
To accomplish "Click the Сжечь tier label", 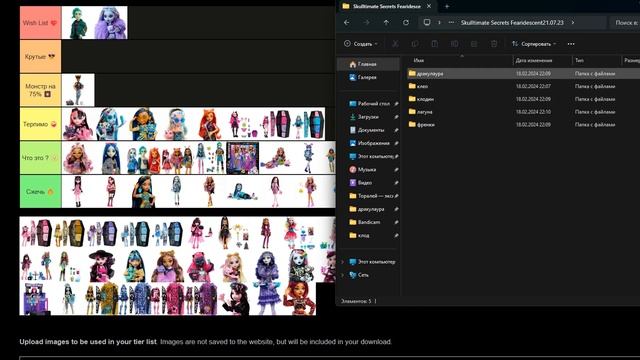I will (x=40, y=191).
